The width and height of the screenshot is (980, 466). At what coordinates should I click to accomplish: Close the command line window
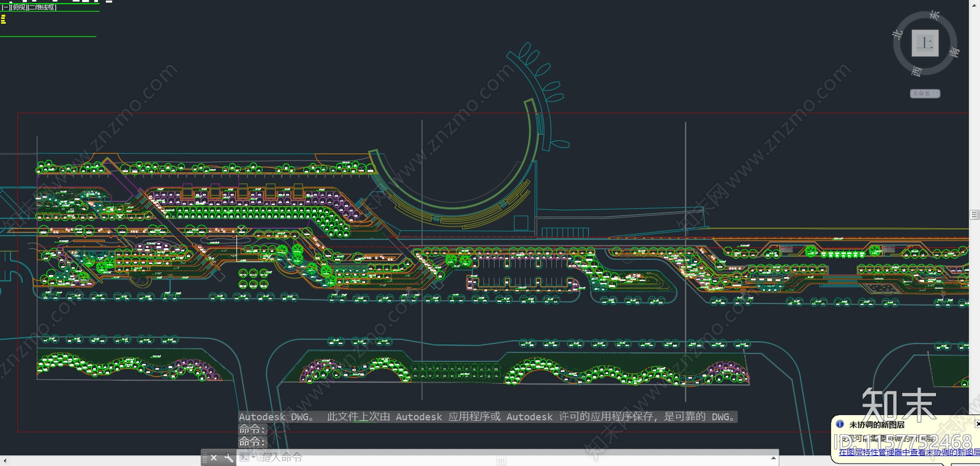(214, 457)
